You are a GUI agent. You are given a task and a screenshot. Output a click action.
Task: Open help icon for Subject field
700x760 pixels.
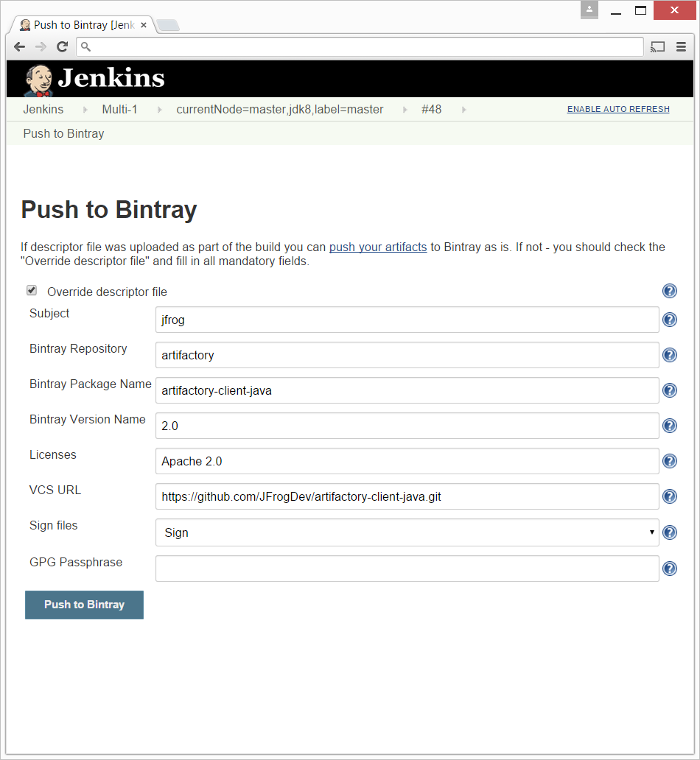coord(669,320)
